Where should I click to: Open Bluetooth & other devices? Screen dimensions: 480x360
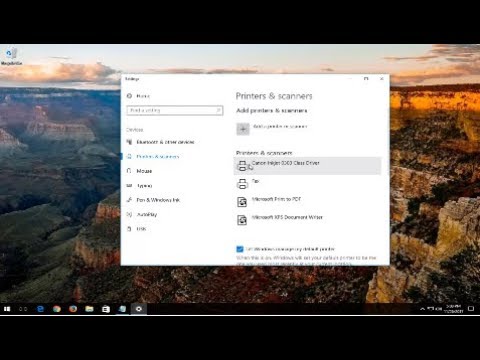coord(165,142)
